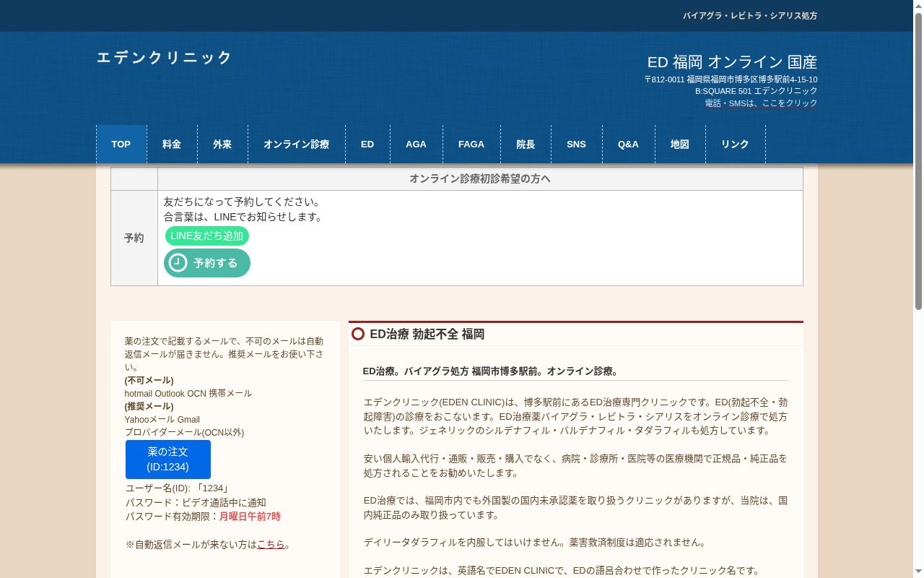Open the リンク navigation item
The width and height of the screenshot is (924, 578).
[736, 144]
